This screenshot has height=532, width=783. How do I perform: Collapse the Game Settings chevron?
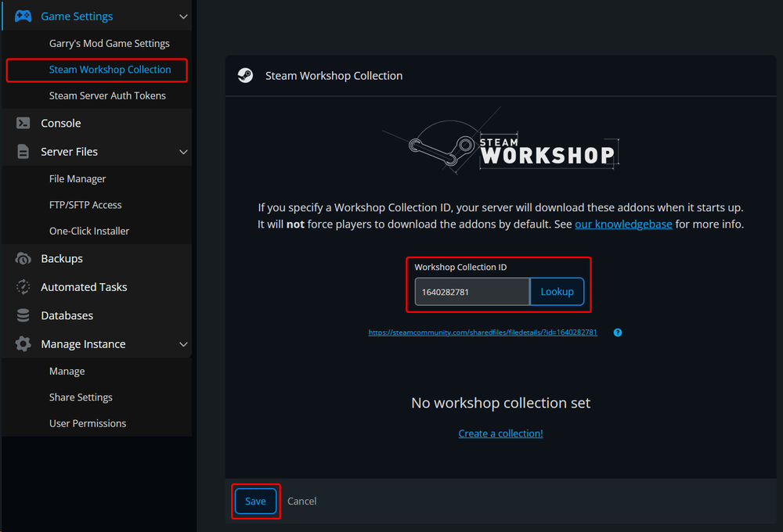tap(183, 16)
